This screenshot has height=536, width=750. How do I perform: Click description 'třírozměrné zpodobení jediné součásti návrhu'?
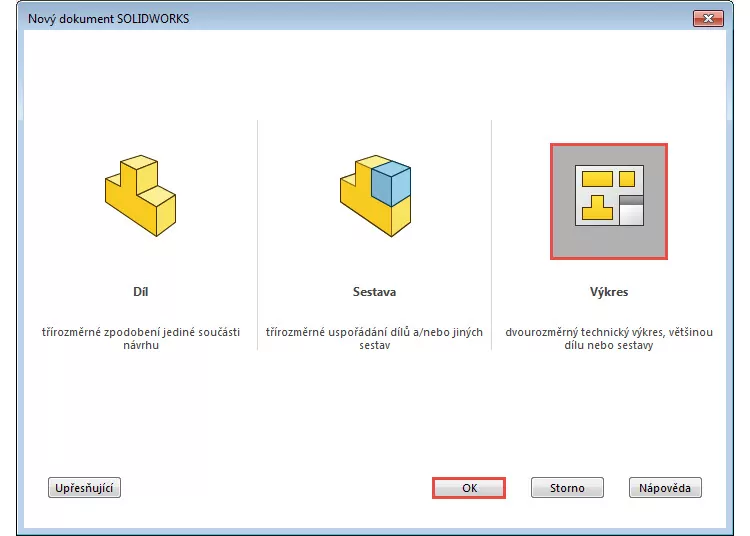[141, 338]
